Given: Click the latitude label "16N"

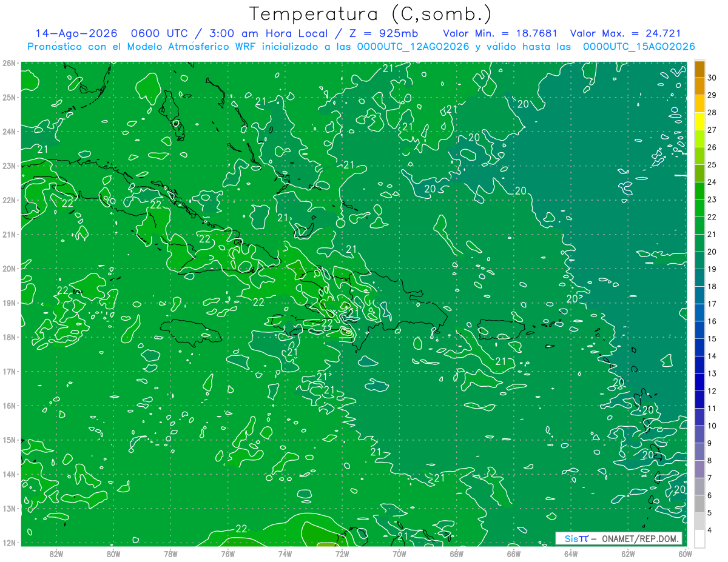Looking at the screenshot, I should click(9, 406).
